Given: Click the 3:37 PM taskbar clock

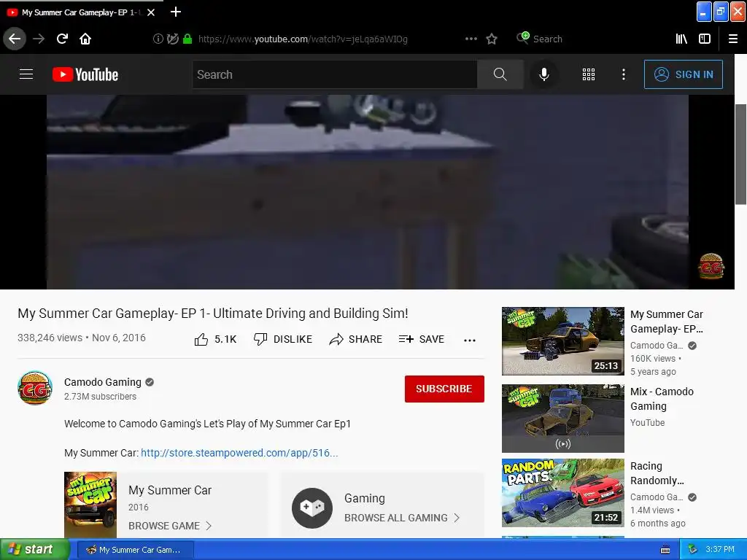Looking at the screenshot, I should pos(720,549).
